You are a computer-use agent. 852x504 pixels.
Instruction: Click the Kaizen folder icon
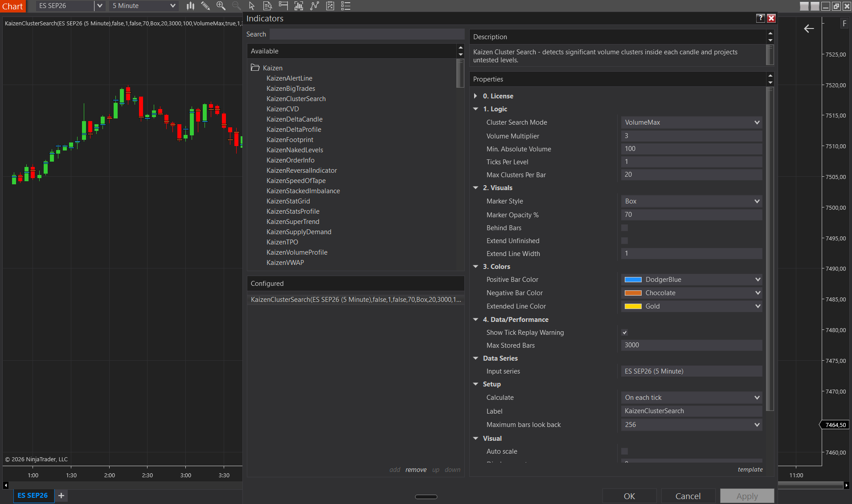[x=255, y=68]
